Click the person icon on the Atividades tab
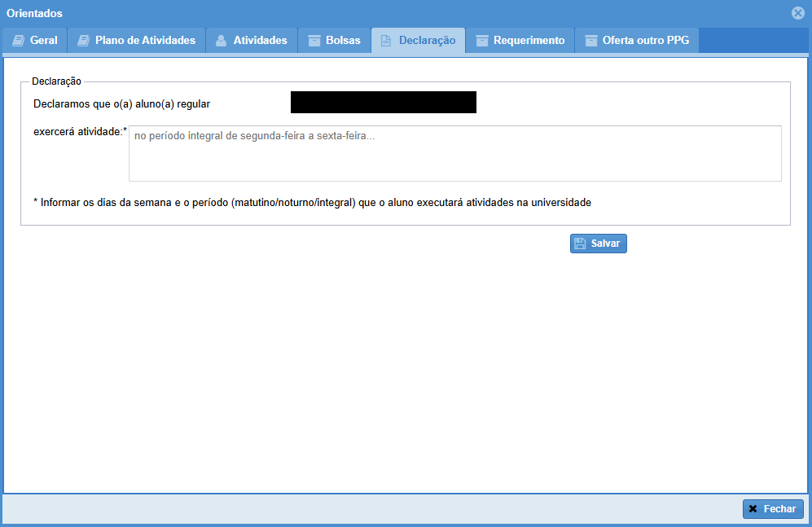The image size is (812, 527). click(x=221, y=41)
